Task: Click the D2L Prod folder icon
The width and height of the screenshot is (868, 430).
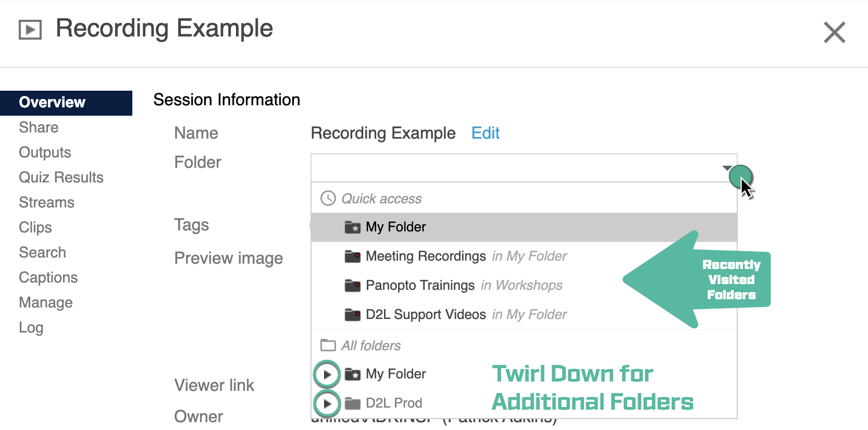Action: tap(353, 403)
